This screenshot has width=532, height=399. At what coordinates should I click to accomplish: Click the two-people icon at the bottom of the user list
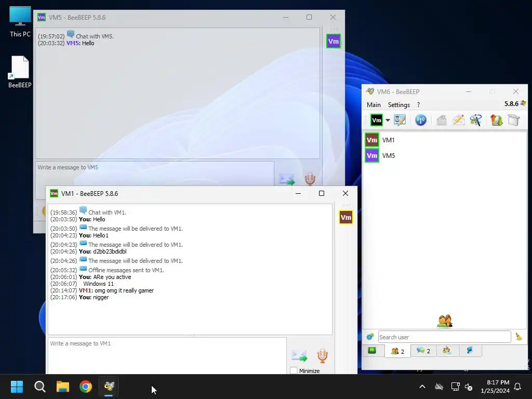(445, 321)
